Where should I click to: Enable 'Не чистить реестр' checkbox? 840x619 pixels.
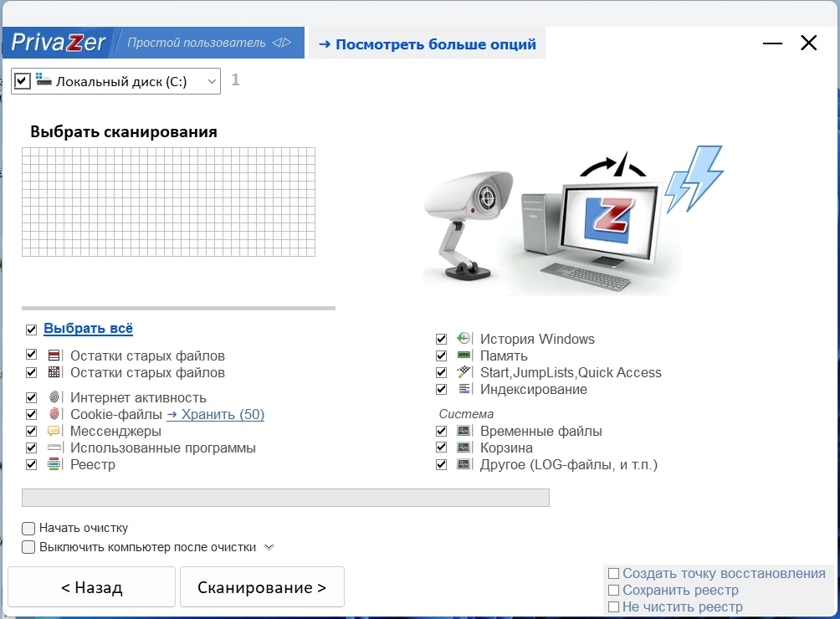[614, 606]
